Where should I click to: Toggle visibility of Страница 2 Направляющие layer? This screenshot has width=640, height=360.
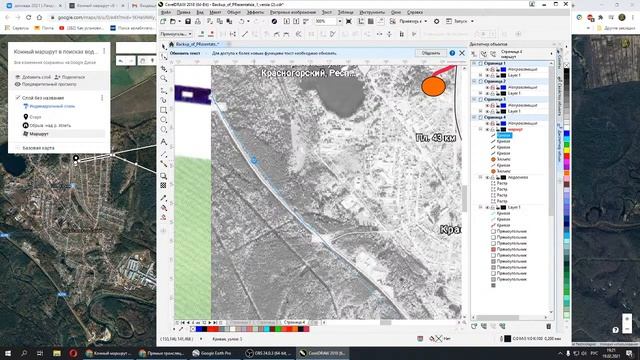tap(487, 87)
